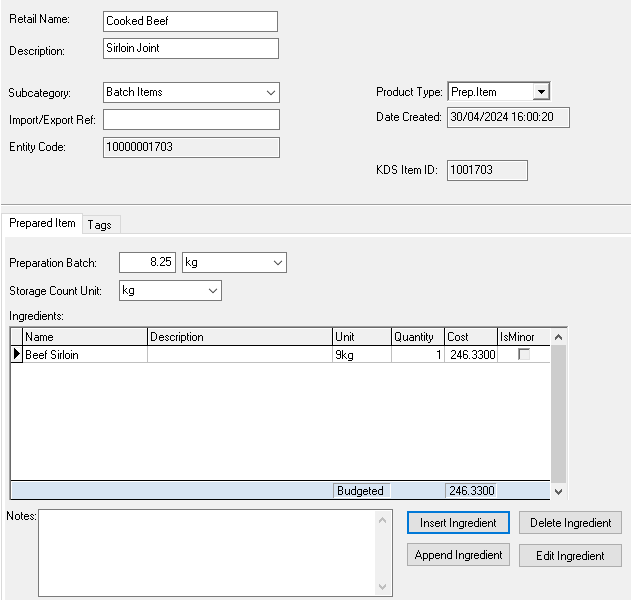Click the Description text field
631x600 pixels.
click(190, 48)
